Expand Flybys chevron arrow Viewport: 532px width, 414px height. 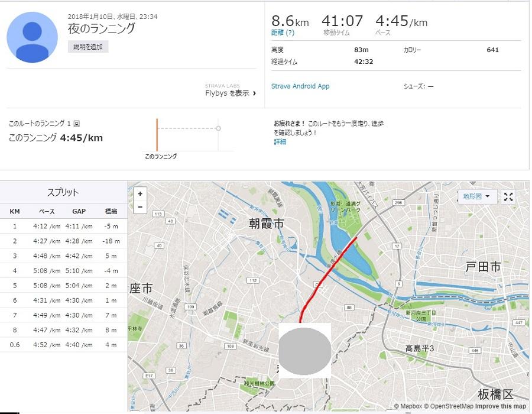(255, 93)
